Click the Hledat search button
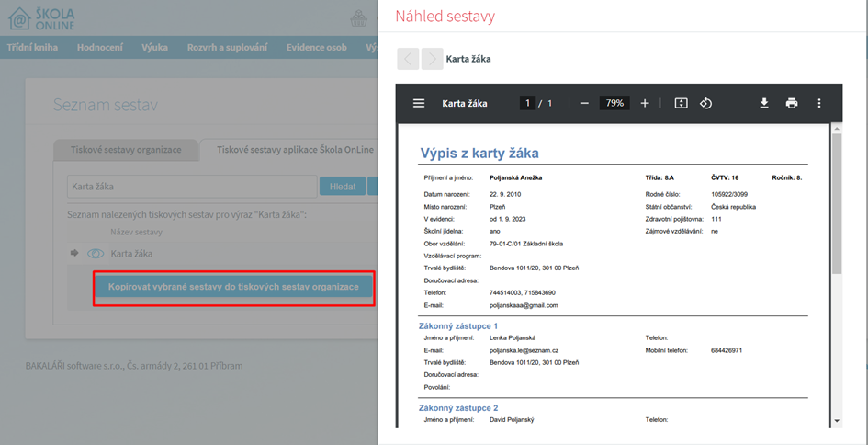This screenshot has height=445, width=868. (343, 187)
